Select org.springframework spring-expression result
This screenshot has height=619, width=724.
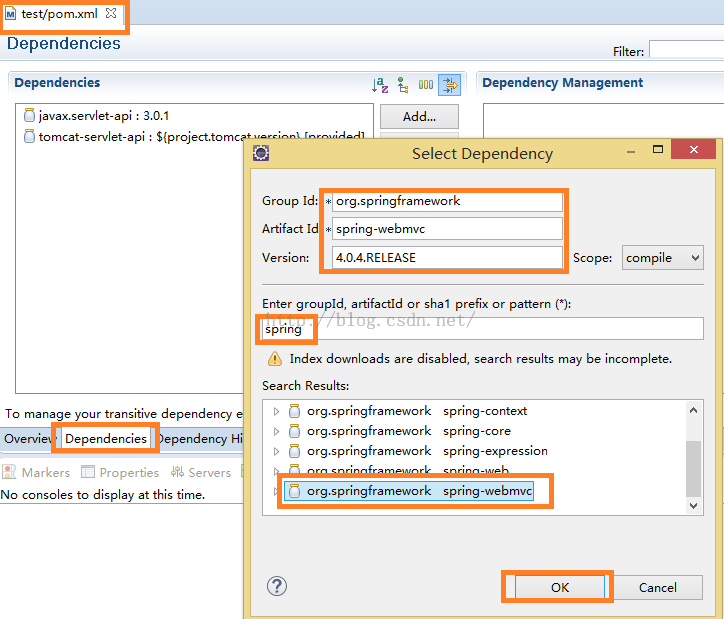[418, 451]
